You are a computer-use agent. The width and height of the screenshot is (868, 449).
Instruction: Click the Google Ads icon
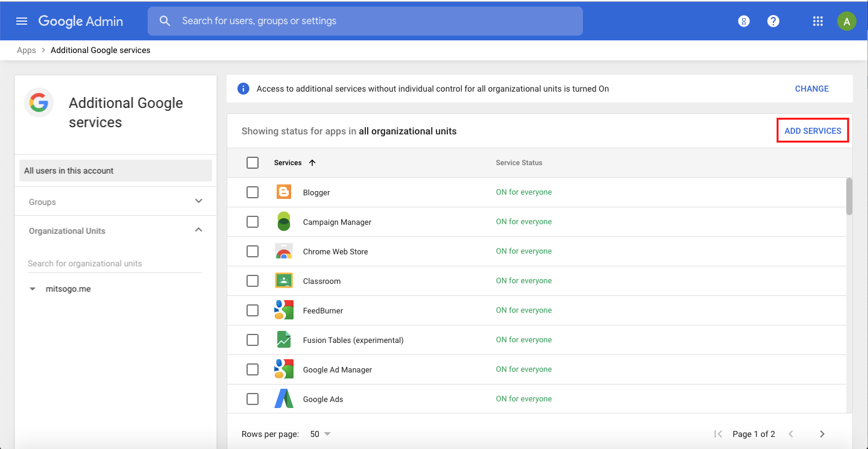pyautogui.click(x=284, y=398)
